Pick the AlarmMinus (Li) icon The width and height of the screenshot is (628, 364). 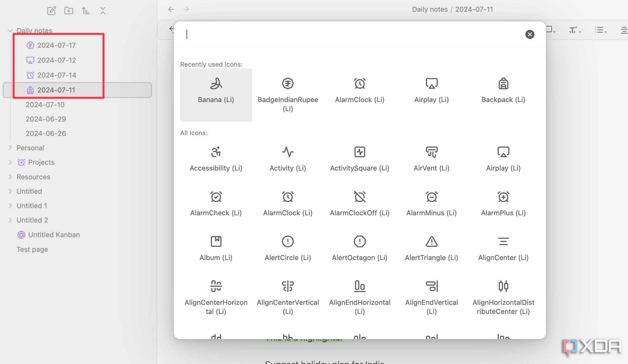tap(432, 204)
